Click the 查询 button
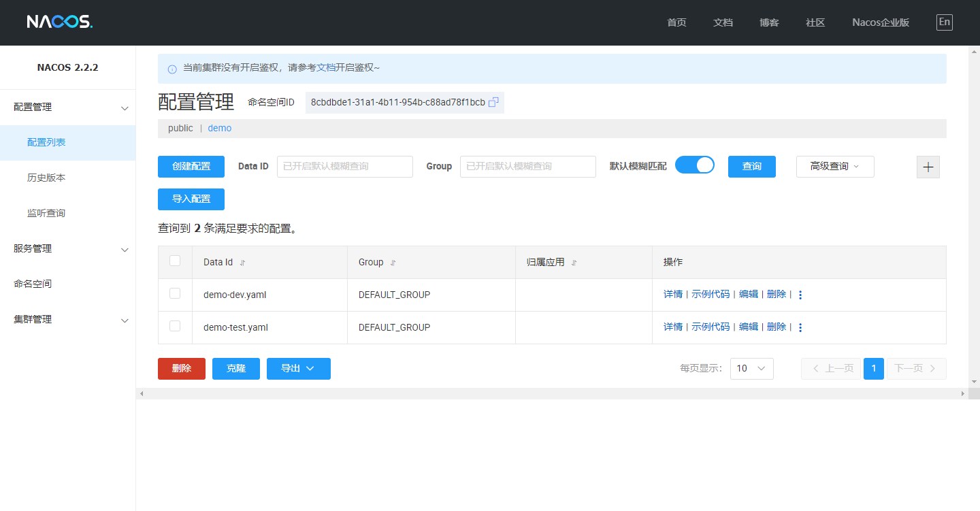Viewport: 980px width, 511px height. pyautogui.click(x=752, y=167)
